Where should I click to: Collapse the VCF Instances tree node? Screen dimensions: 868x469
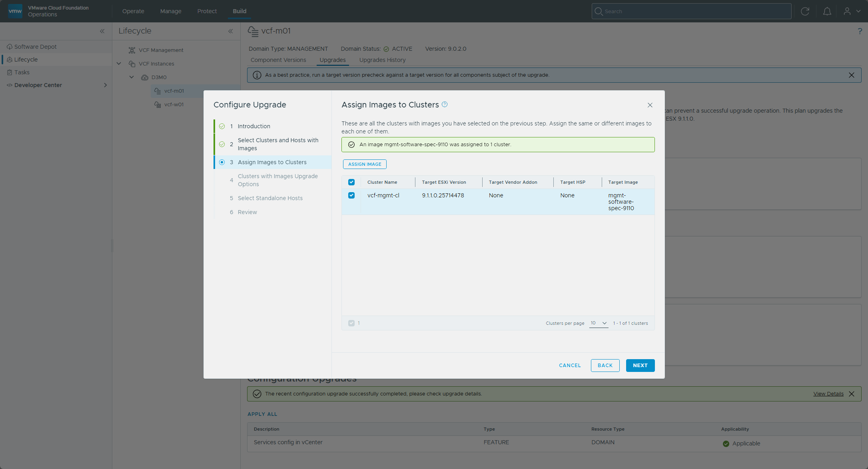point(119,64)
